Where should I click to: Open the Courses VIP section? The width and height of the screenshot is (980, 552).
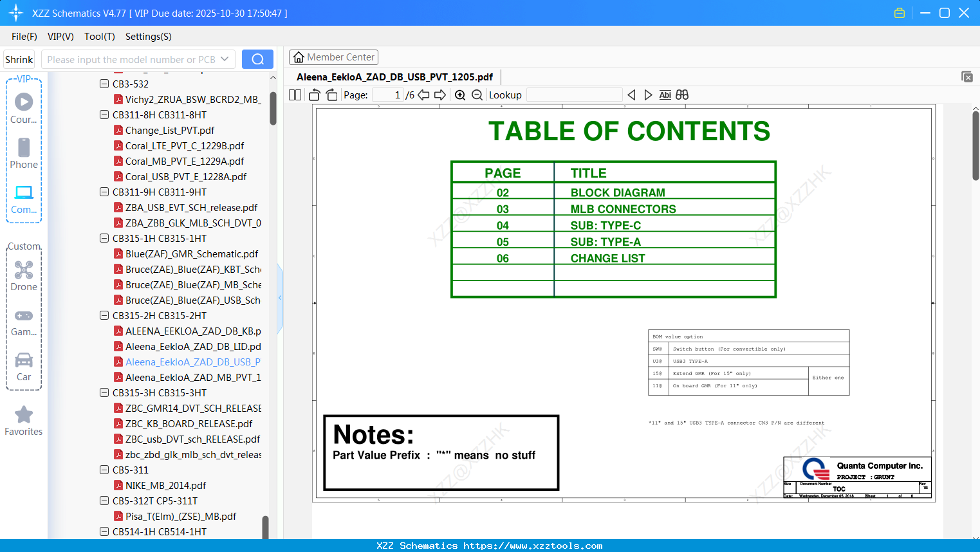(24, 109)
